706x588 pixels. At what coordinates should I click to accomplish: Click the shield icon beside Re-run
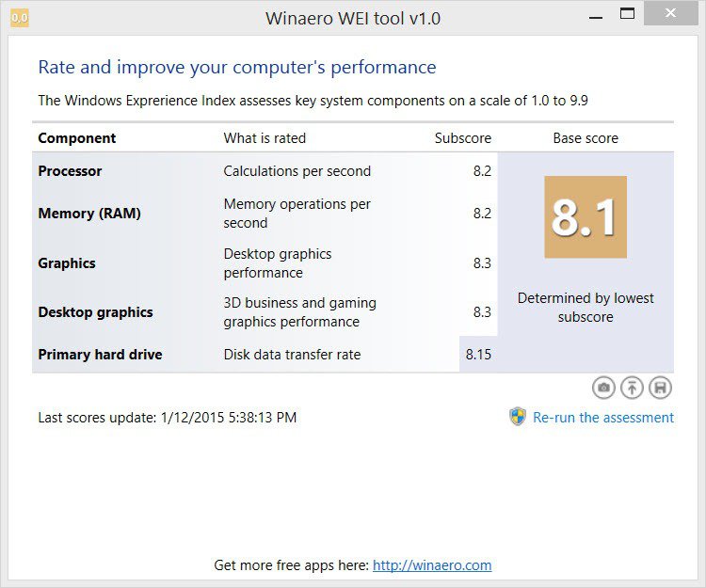[518, 417]
